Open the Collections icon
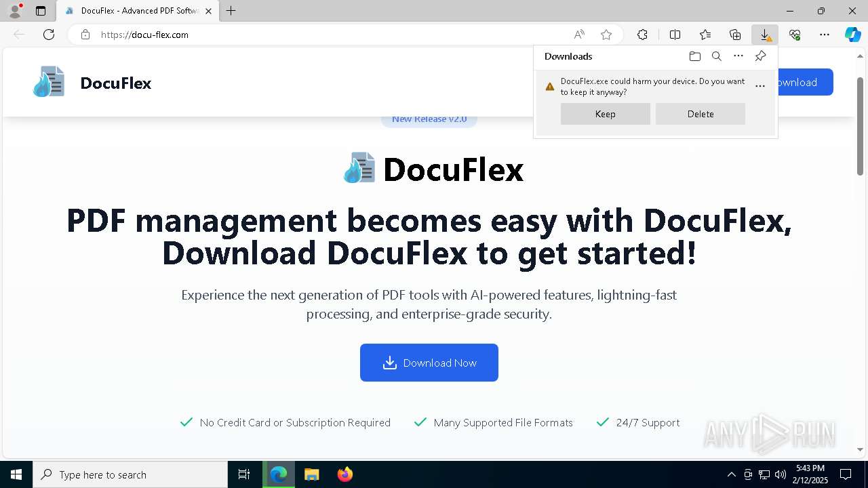 [x=735, y=35]
